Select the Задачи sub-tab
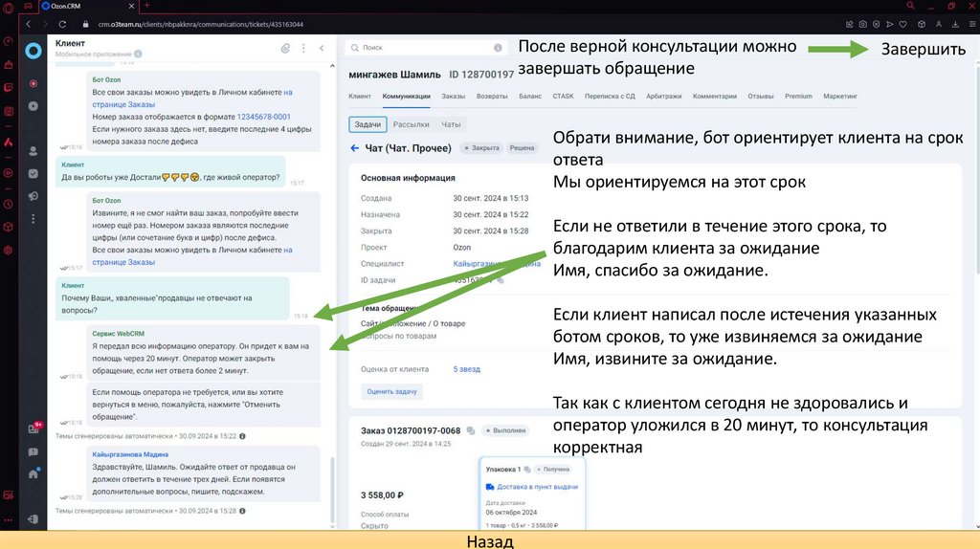980x549 pixels. point(367,124)
